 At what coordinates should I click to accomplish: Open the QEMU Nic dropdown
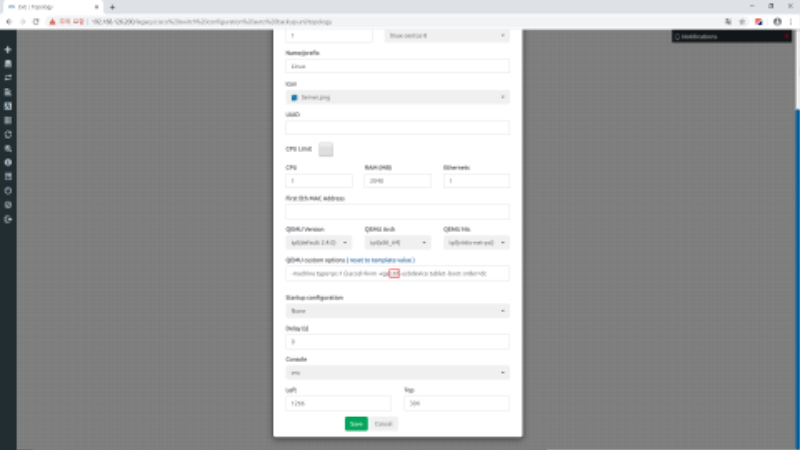[476, 242]
